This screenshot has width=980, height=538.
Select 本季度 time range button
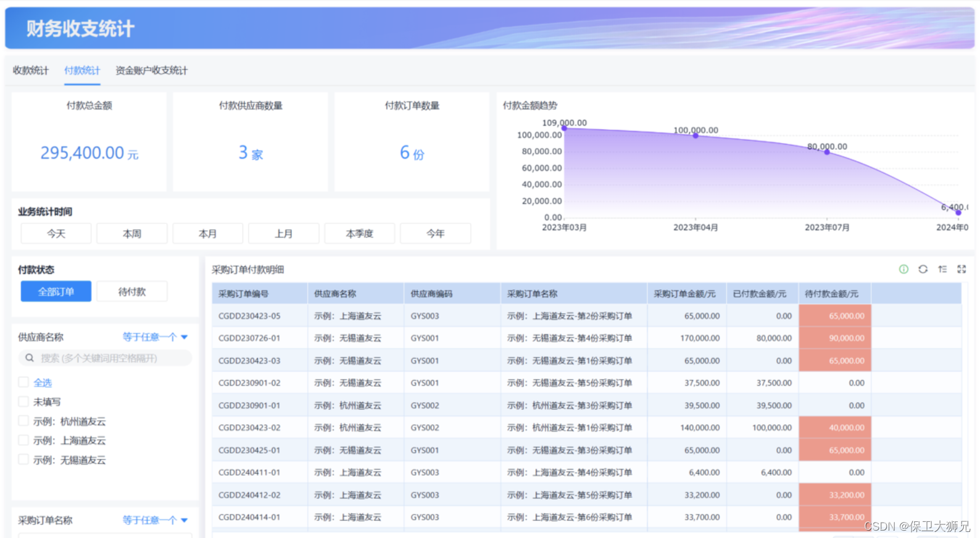[360, 233]
